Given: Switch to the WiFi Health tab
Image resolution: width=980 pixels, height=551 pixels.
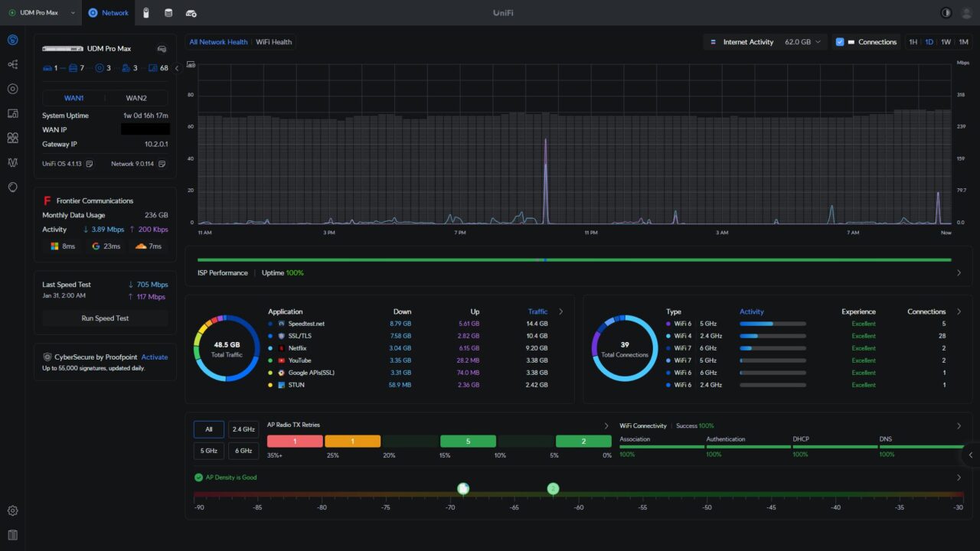Looking at the screenshot, I should click(273, 42).
